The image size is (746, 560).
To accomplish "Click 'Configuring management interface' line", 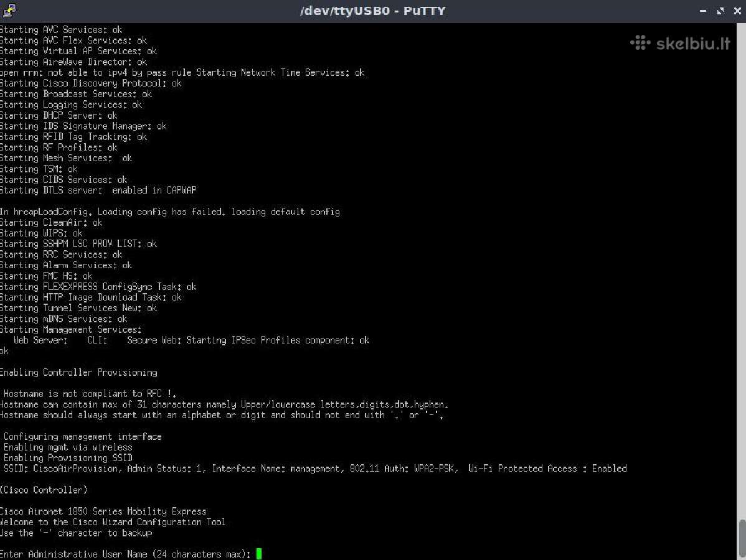I will coord(83,436).
